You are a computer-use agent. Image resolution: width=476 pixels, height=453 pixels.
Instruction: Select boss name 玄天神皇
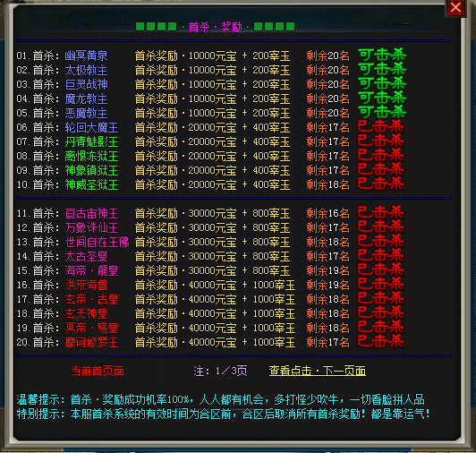(x=86, y=313)
